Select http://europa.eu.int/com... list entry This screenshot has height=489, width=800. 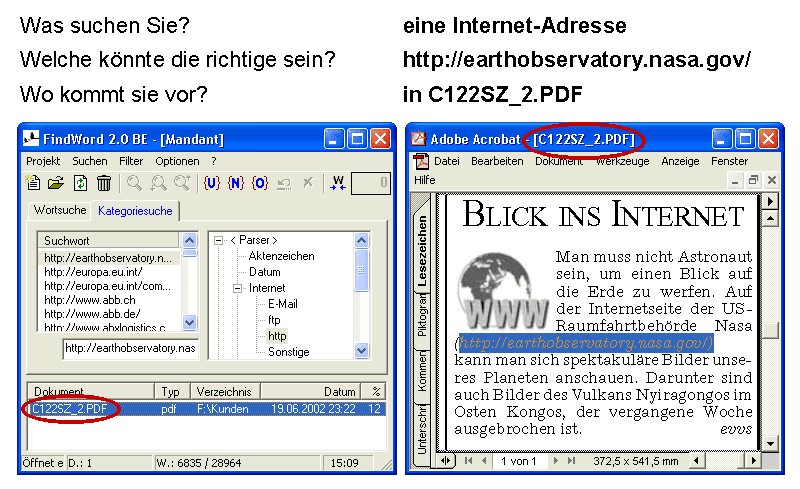[108, 286]
